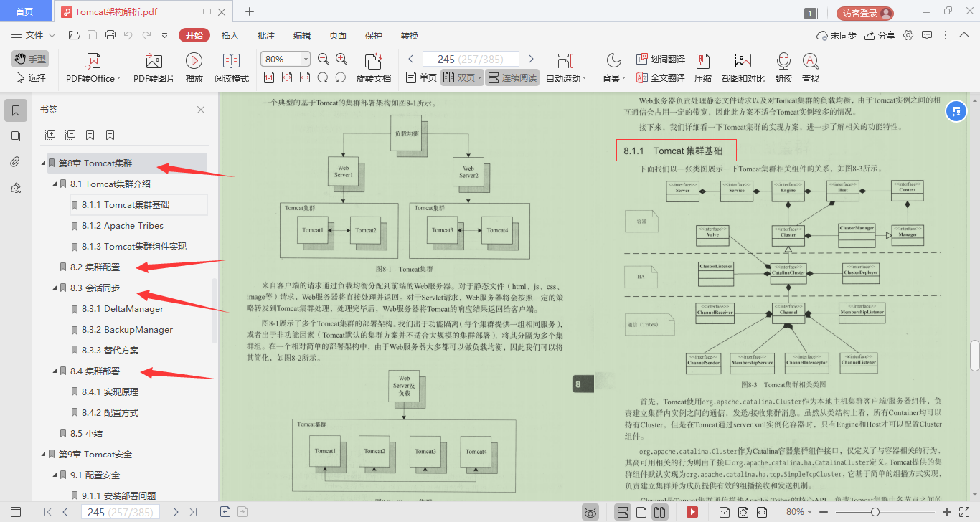Open the 插入 ribbon tab
Viewport: 980px width, 522px height.
click(x=229, y=34)
